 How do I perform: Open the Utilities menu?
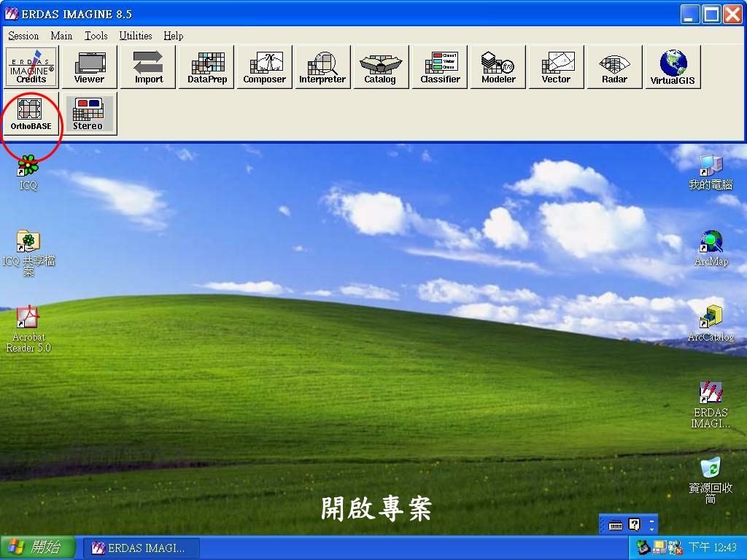point(135,36)
